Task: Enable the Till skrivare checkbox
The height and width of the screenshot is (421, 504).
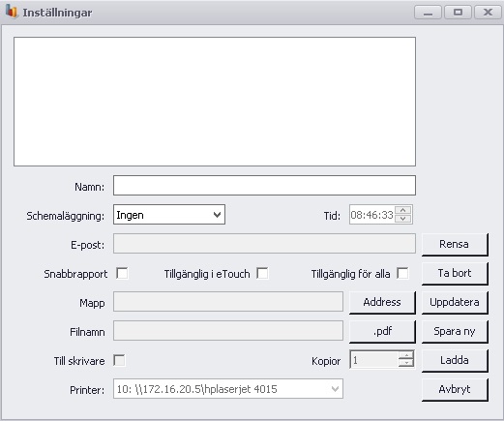Action: pos(119,360)
